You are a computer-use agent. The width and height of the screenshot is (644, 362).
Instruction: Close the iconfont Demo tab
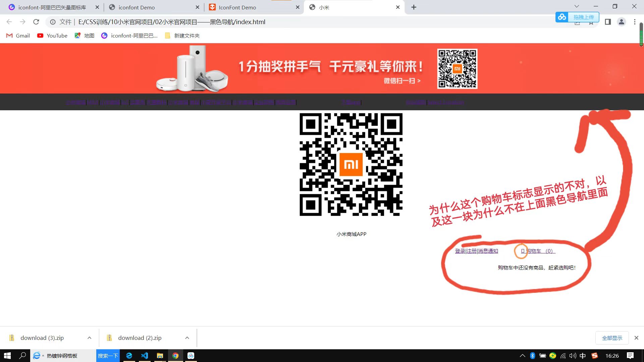197,7
